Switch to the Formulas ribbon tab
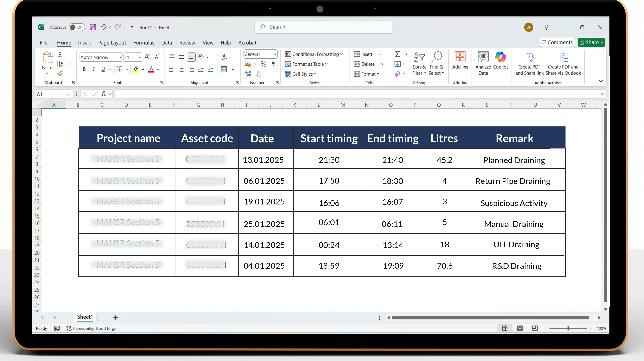Image resolution: width=644 pixels, height=361 pixels. (144, 43)
